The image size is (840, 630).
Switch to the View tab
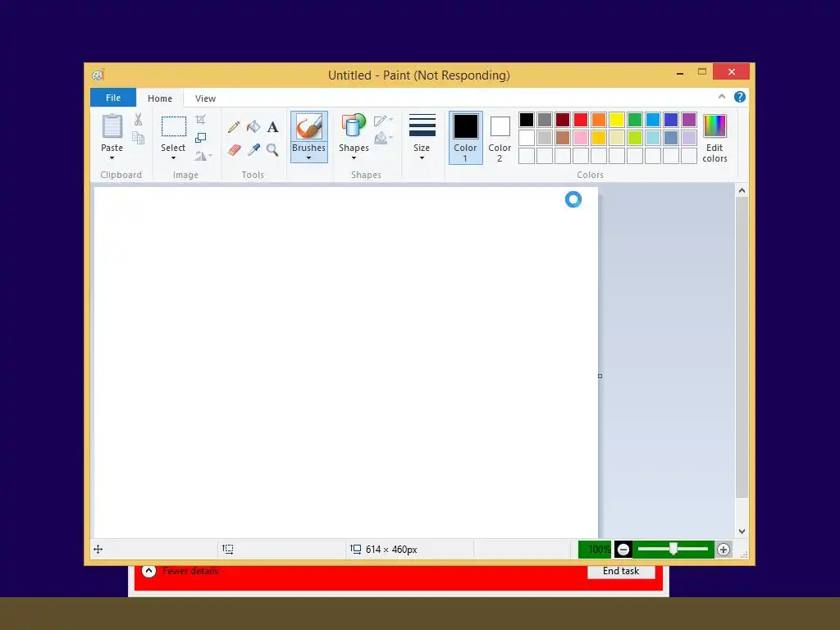coord(205,98)
